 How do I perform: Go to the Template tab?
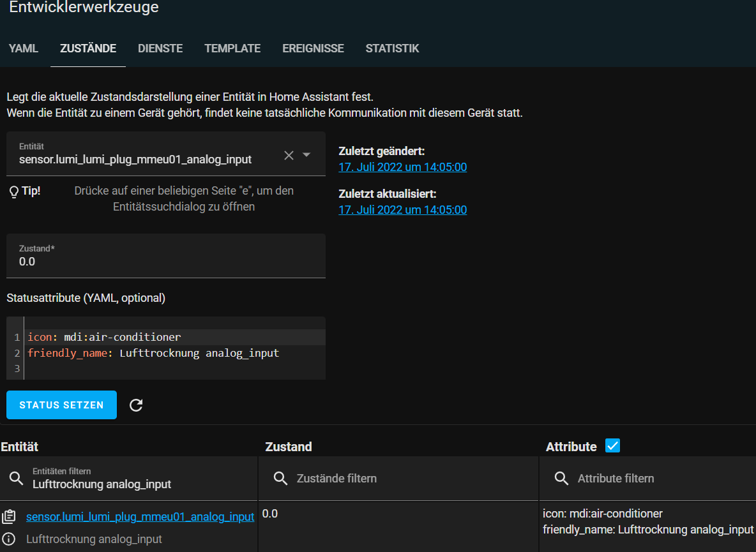click(232, 48)
